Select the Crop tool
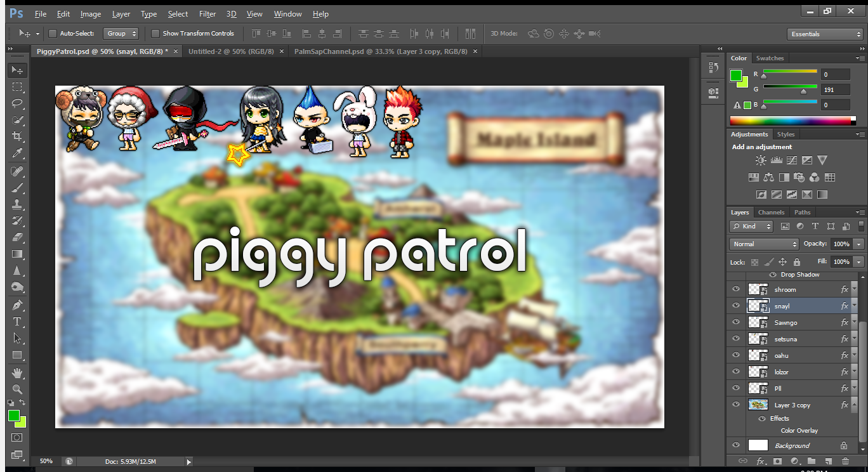This screenshot has height=472, width=868. pyautogui.click(x=18, y=136)
